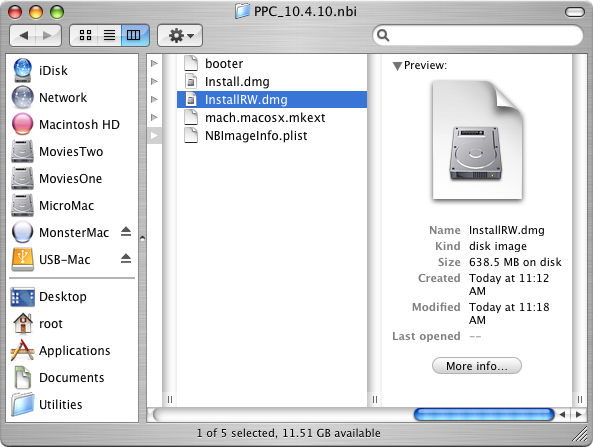Click the scroll right arrow
Viewport: 593px width, 447px height.
579,414
